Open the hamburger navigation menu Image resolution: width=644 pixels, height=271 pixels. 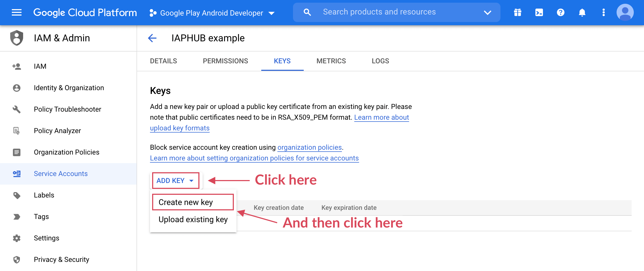17,12
